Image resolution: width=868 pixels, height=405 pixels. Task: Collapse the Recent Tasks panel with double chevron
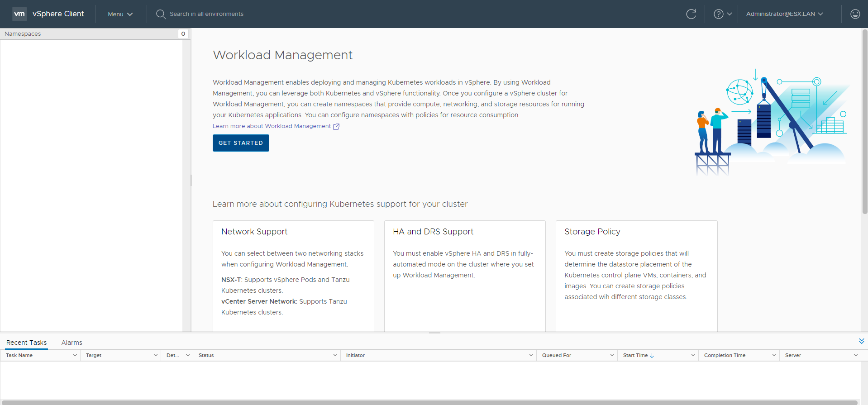pos(861,341)
